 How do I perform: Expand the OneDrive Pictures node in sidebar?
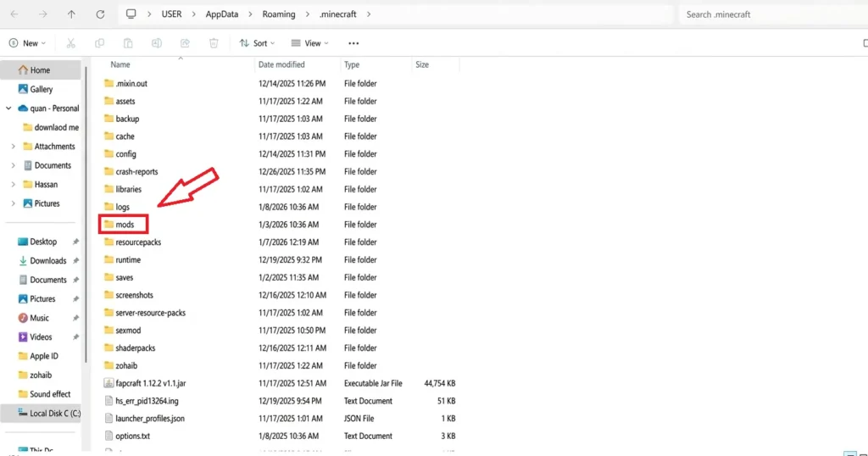click(14, 203)
